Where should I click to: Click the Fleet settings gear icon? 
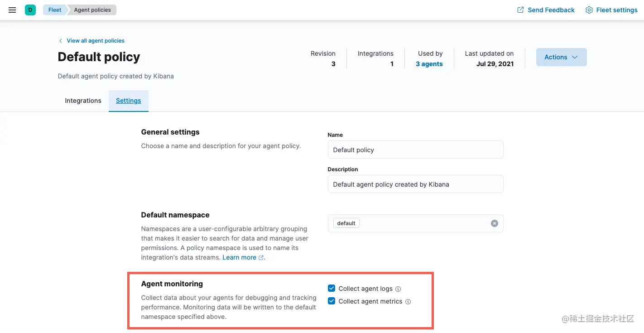coord(589,10)
